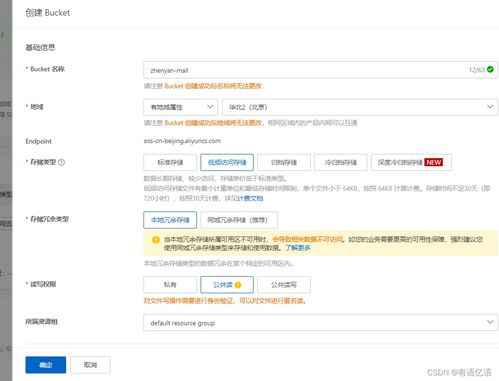Select 本地冗余存储 redundancy type
Viewport: 499px width, 381px height.
coord(170,220)
